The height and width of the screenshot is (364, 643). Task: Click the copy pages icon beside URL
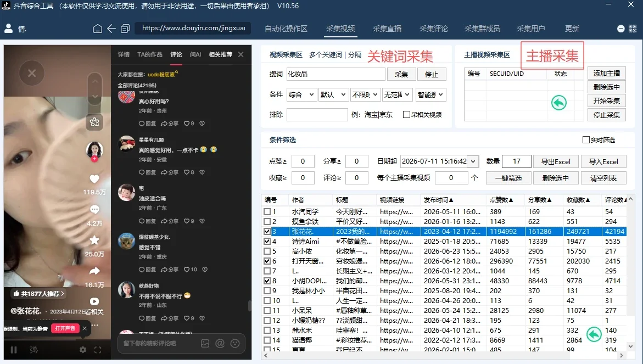pos(125,29)
